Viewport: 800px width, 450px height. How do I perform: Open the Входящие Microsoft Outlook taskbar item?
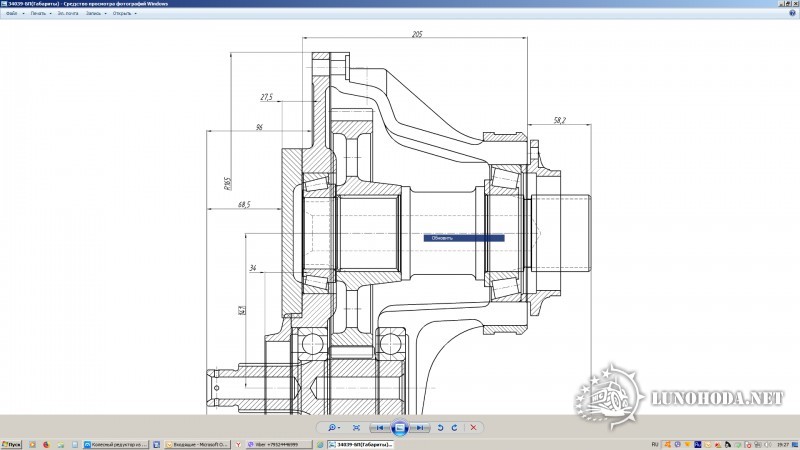[x=200, y=443]
